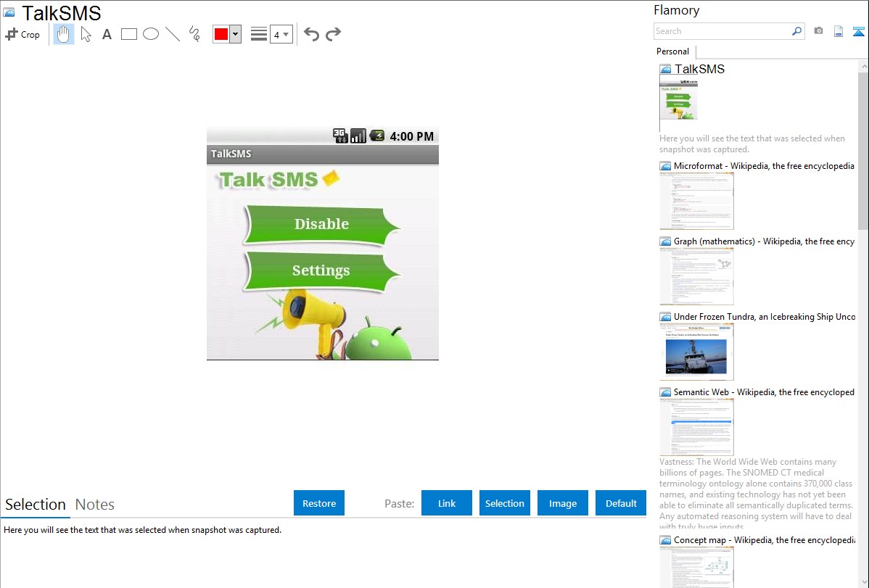Click the scrollbar down arrow in sidebar

(863, 581)
